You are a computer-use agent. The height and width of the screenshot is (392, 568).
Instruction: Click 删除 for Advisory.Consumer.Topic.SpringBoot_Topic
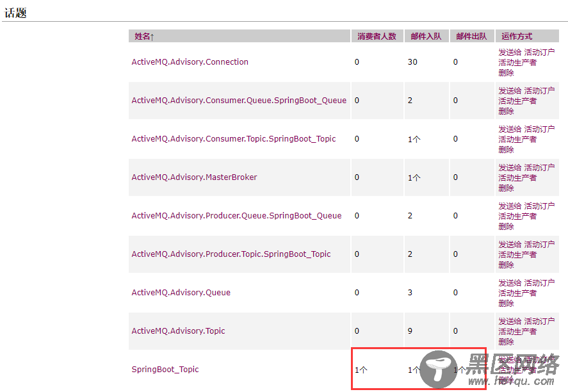tap(506, 149)
